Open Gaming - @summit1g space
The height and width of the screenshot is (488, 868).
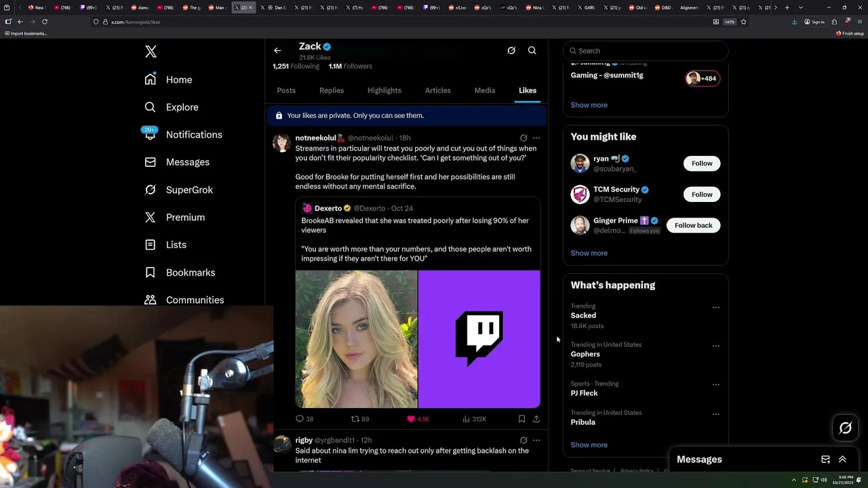[607, 75]
